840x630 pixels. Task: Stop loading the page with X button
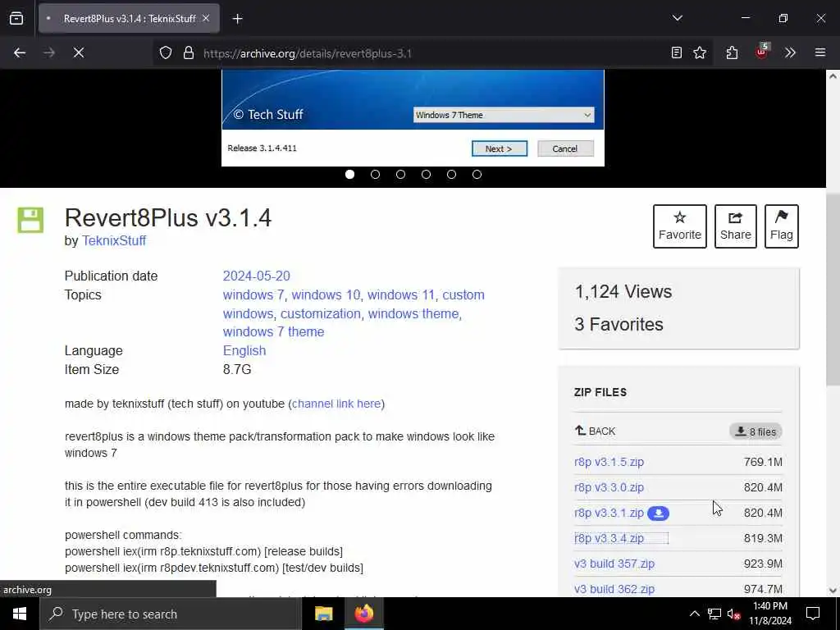(x=79, y=52)
